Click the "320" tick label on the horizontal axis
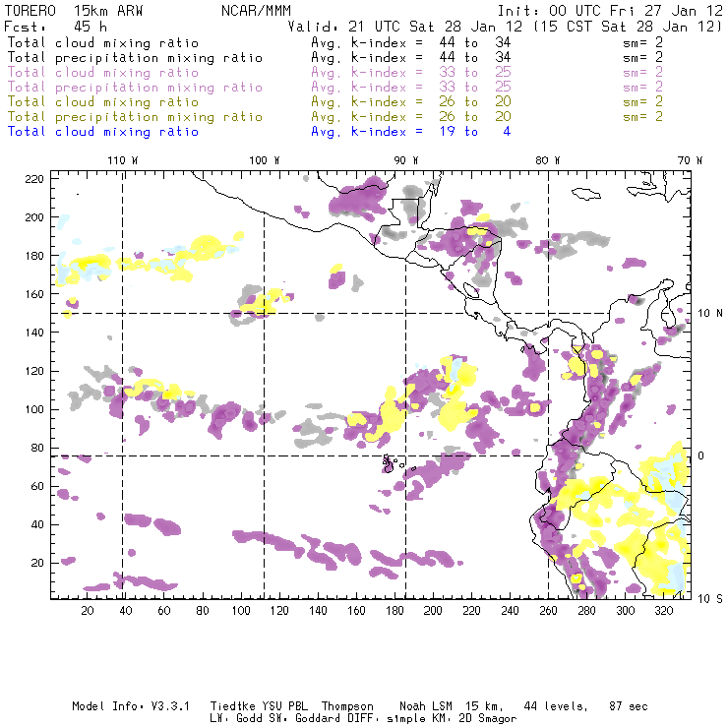Screen dimensions: 728x728 (x=663, y=611)
